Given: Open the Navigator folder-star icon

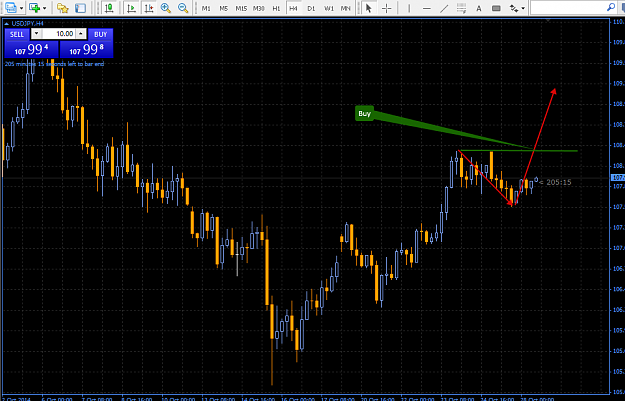Looking at the screenshot, I should [x=63, y=8].
